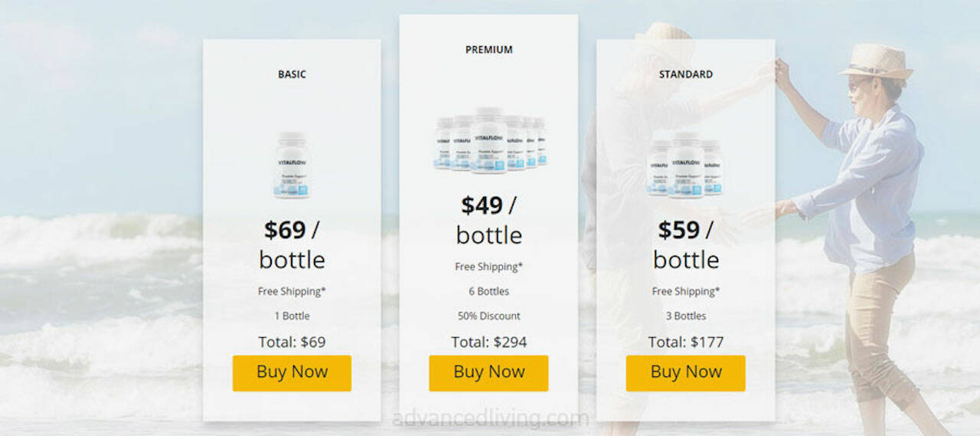Click Buy Now under the Premium plan
The image size is (980, 436).
[x=488, y=372]
